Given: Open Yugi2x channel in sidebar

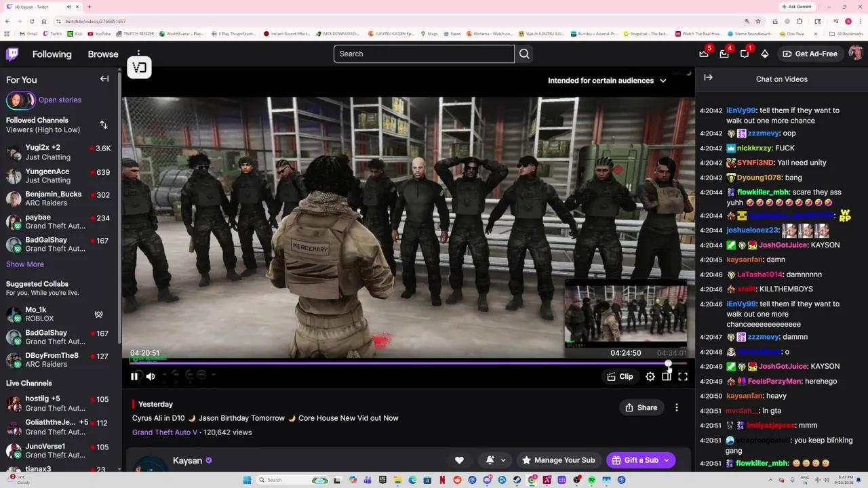Looking at the screenshot, I should 58,152.
